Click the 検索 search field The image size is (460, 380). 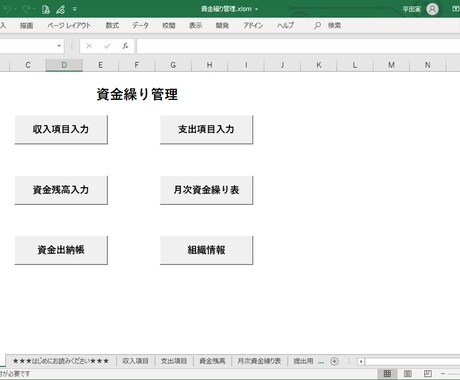point(334,25)
